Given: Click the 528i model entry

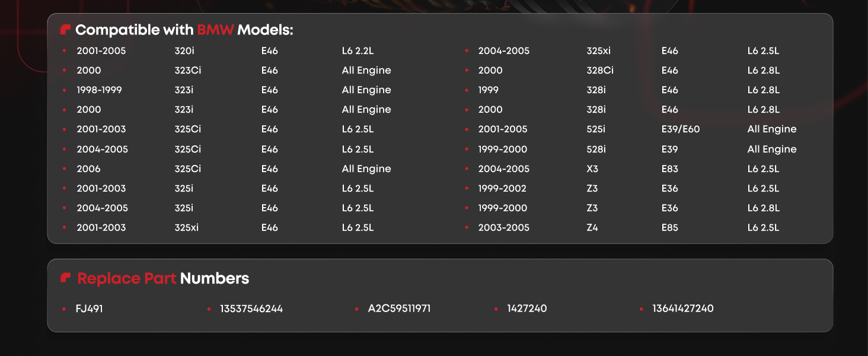Looking at the screenshot, I should pyautogui.click(x=597, y=150).
